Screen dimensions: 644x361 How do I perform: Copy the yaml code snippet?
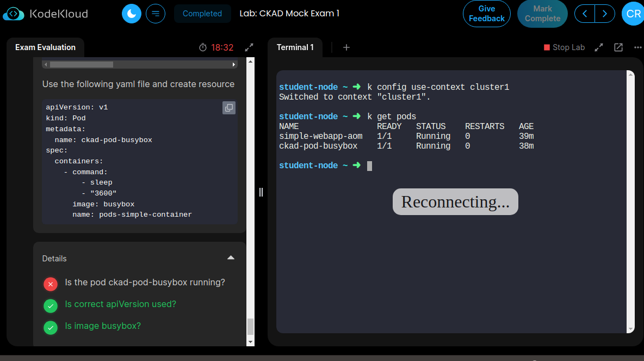click(x=229, y=108)
